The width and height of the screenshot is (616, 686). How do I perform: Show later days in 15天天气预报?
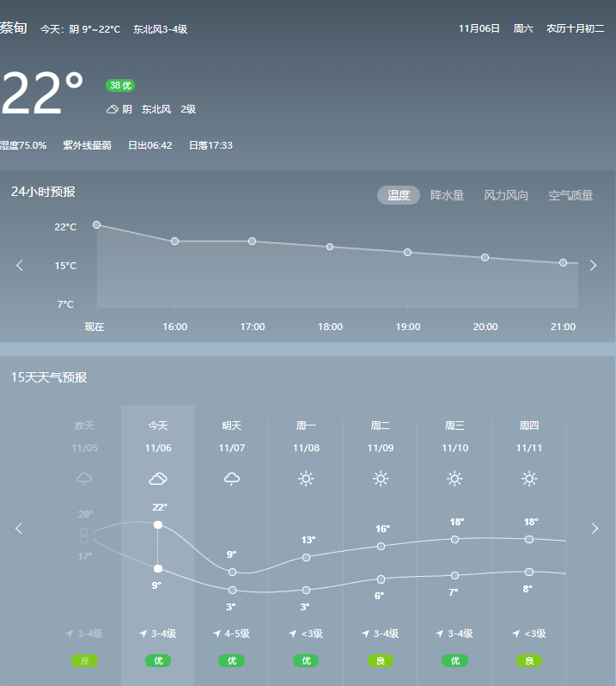[595, 529]
